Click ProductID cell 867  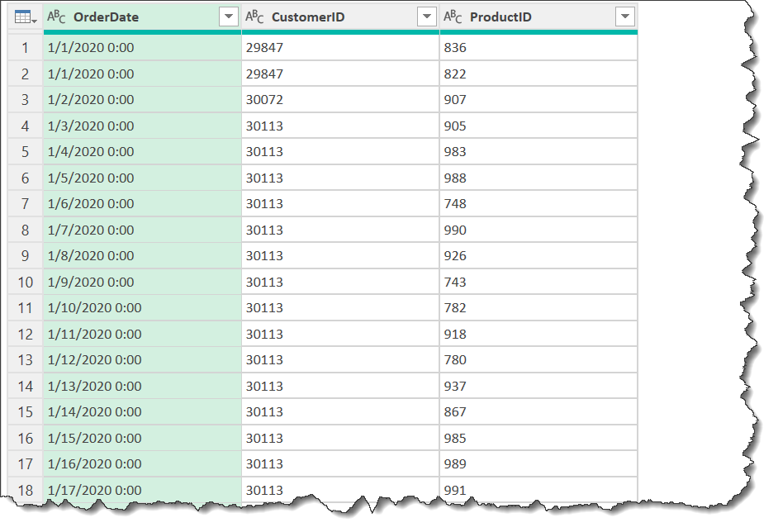click(538, 412)
